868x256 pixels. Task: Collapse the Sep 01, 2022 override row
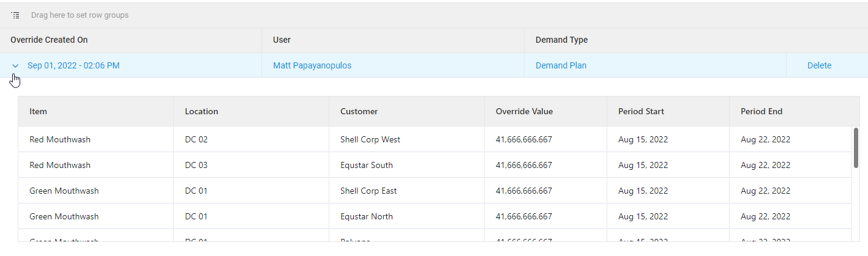point(16,65)
